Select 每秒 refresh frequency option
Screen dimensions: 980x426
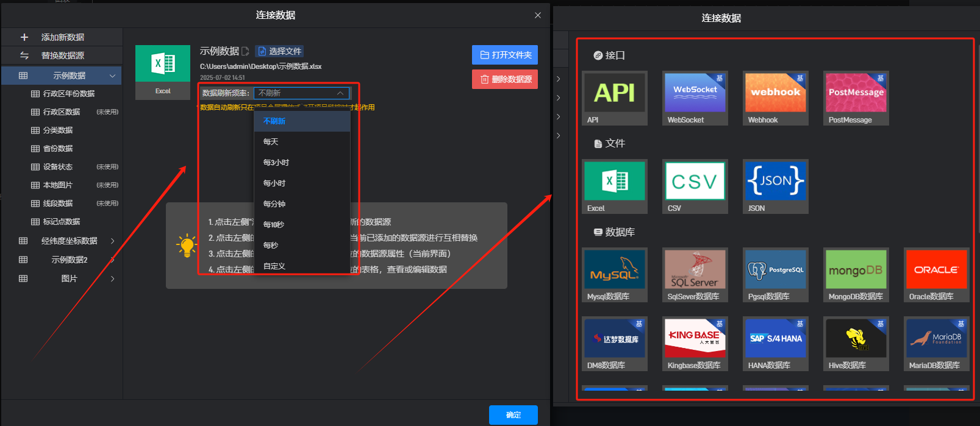tap(302, 246)
